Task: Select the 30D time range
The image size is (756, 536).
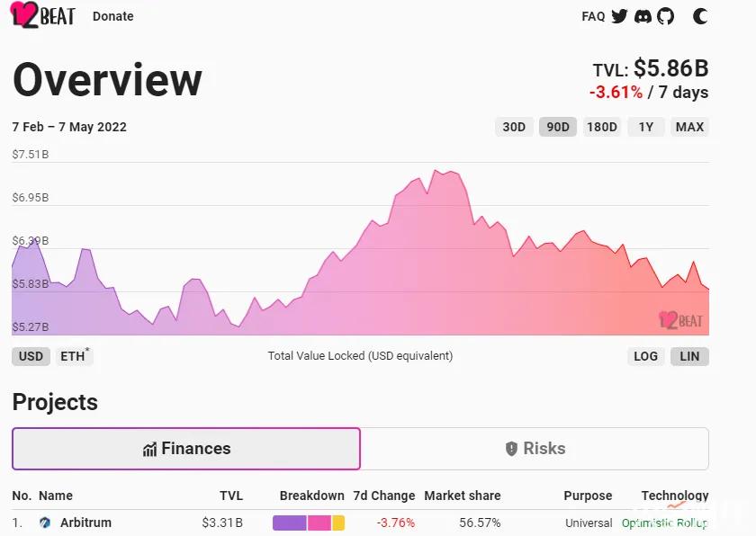Action: pos(514,127)
